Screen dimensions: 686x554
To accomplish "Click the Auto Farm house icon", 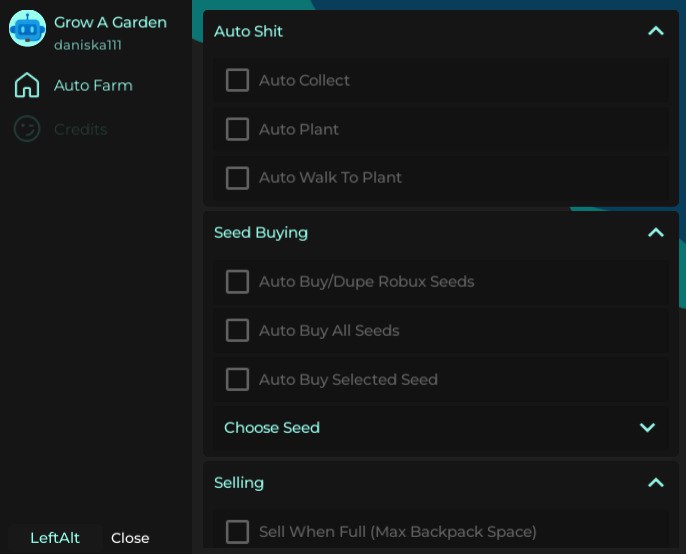I will pos(27,86).
